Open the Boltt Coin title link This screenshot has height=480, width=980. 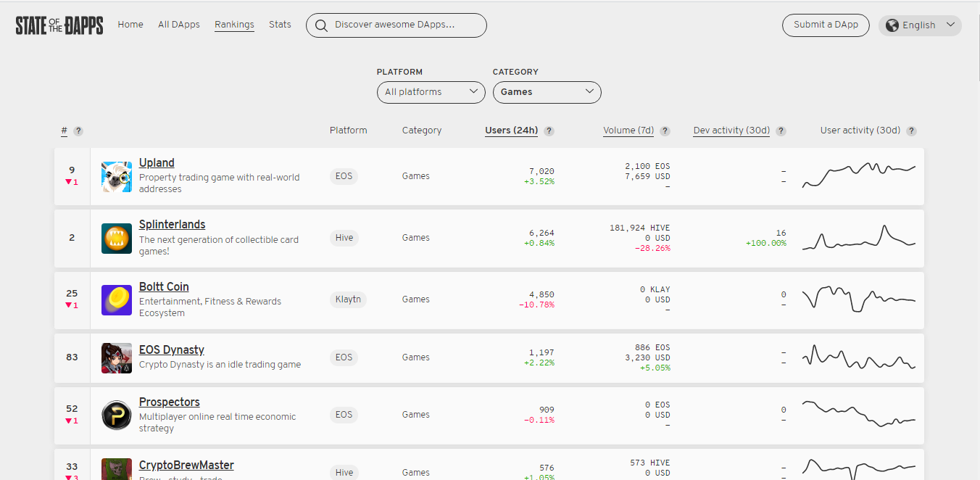click(164, 287)
